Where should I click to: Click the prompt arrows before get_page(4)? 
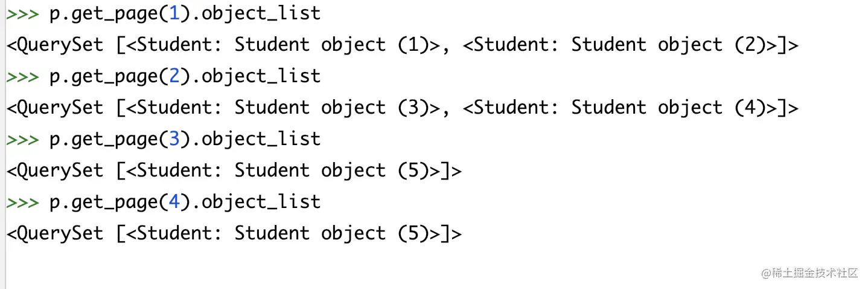(x=23, y=203)
